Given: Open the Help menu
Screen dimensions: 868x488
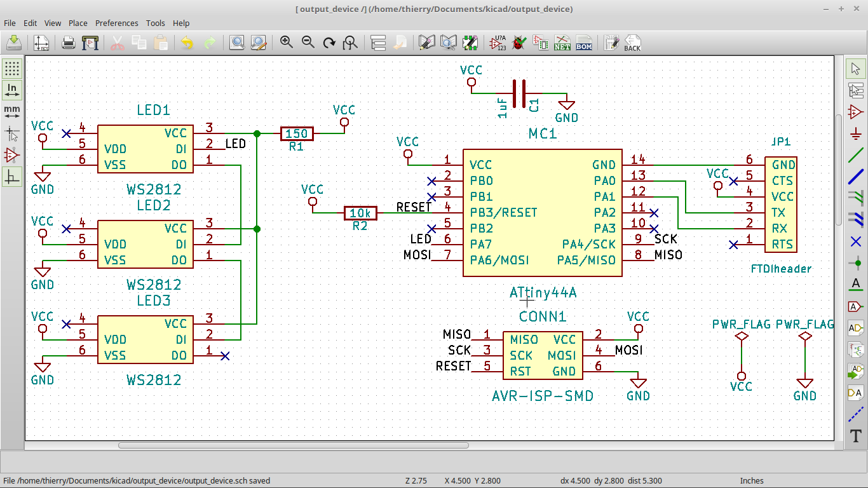Looking at the screenshot, I should click(181, 23).
